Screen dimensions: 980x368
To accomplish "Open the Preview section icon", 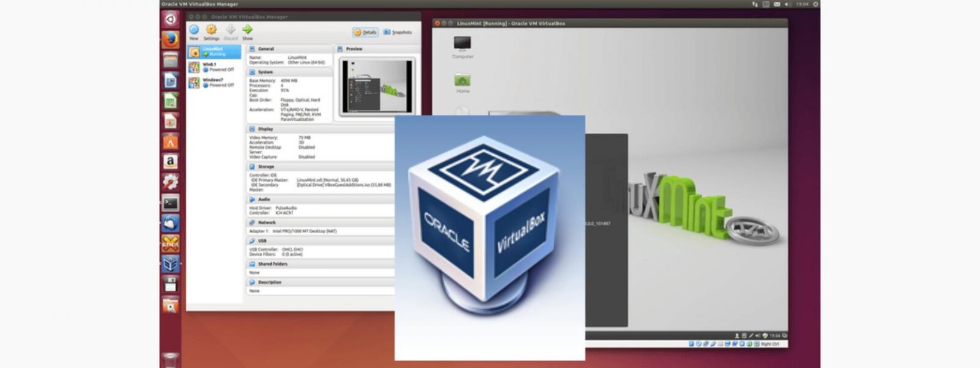I will [x=339, y=49].
